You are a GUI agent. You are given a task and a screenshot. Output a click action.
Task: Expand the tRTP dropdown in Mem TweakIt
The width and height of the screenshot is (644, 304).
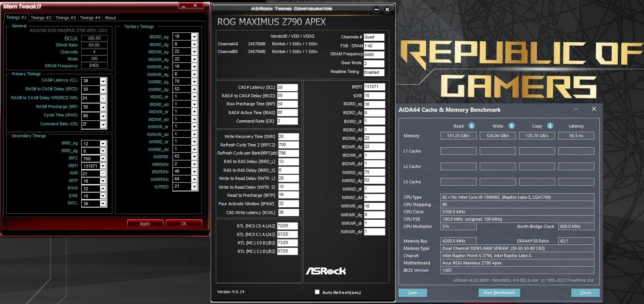pos(103,181)
